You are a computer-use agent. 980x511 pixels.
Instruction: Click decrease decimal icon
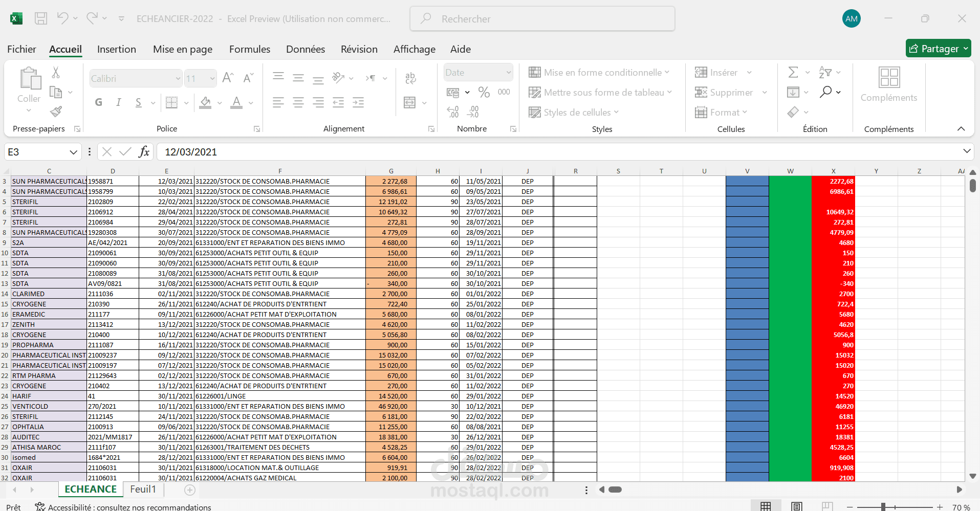pyautogui.click(x=473, y=112)
